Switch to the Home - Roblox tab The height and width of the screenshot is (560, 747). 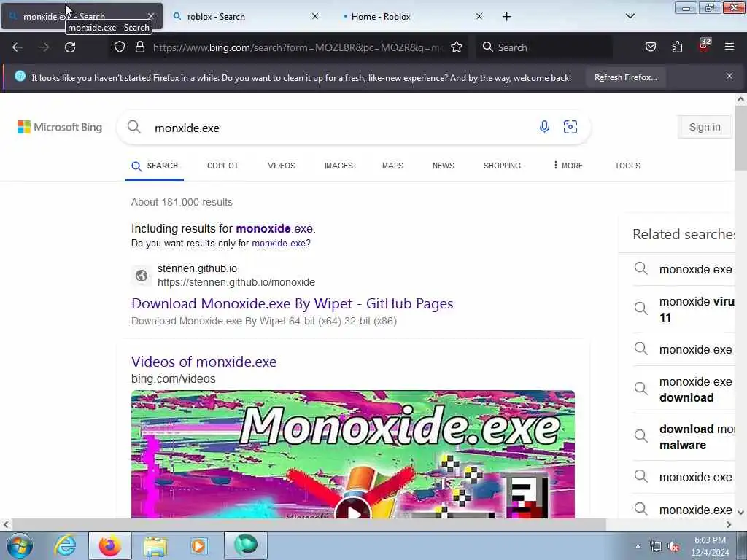[410, 17]
